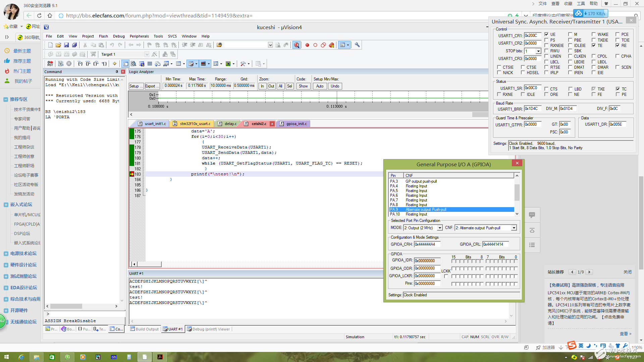This screenshot has width=644, height=362.
Task: Open the Peripherals menu
Action: [139, 36]
